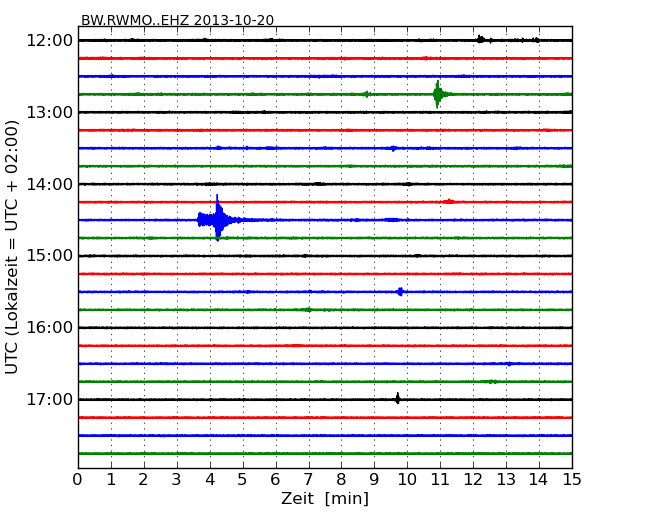Screen dimensions: 650x520
Task: Click the x-axis tick label 9
Action: [x=374, y=480]
